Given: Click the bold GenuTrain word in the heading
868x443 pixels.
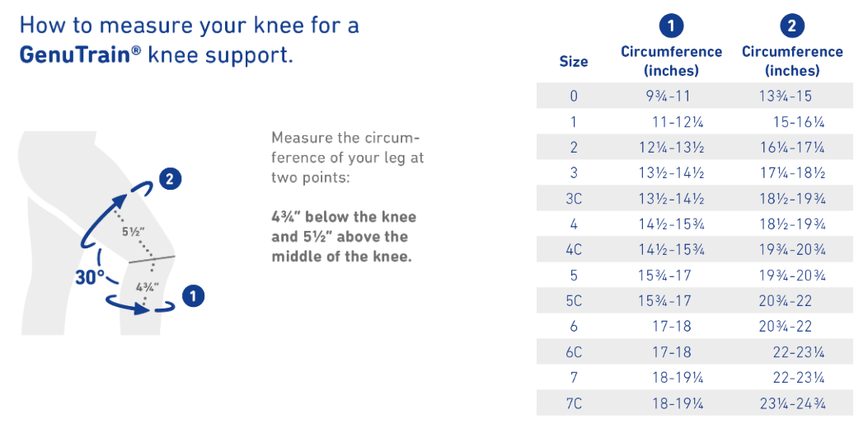Looking at the screenshot, I should [74, 56].
